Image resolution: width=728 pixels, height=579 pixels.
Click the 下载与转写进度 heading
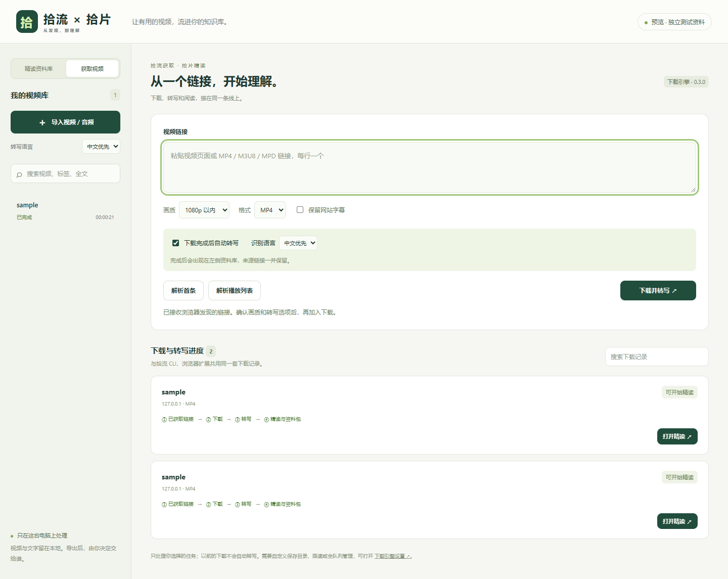coord(177,351)
